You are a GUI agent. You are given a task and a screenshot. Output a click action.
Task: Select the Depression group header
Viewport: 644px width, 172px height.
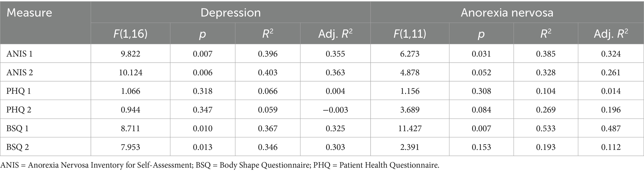pyautogui.click(x=230, y=13)
